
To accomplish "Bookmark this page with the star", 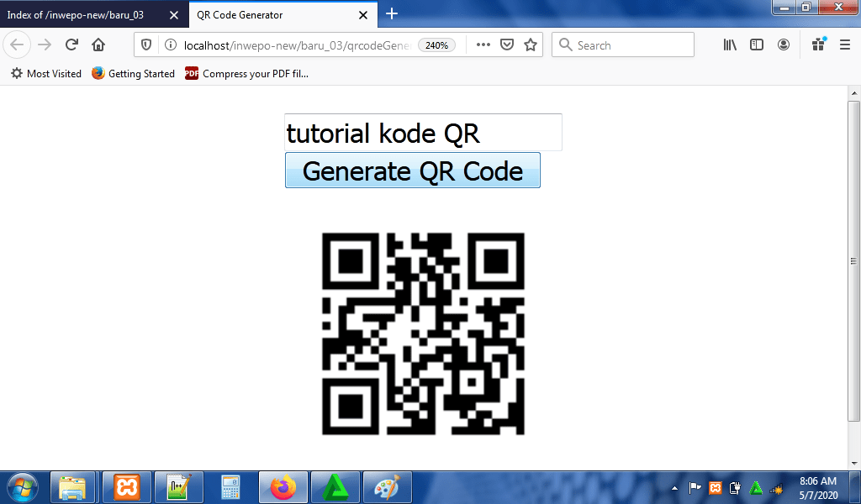I will [x=531, y=45].
